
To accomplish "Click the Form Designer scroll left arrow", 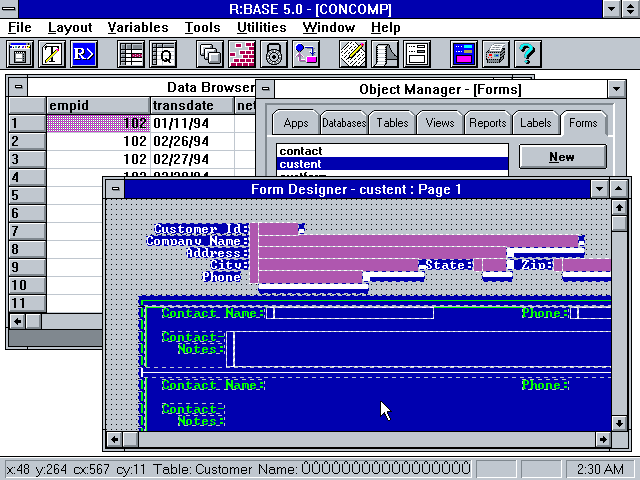I will pyautogui.click(x=115, y=440).
